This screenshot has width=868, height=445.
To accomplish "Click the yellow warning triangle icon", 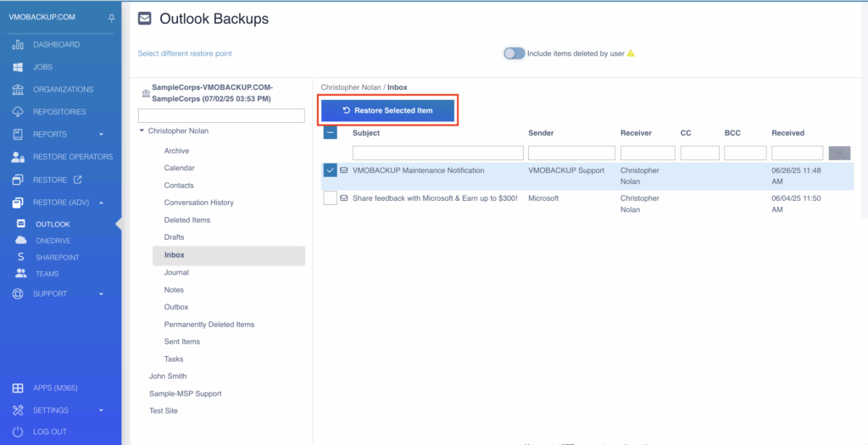I will pos(631,53).
